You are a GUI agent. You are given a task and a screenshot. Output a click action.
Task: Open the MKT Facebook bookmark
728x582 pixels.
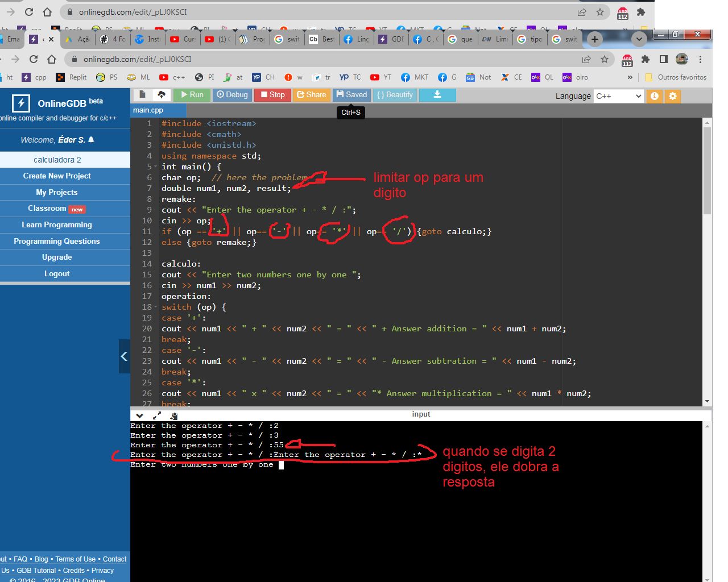click(415, 77)
